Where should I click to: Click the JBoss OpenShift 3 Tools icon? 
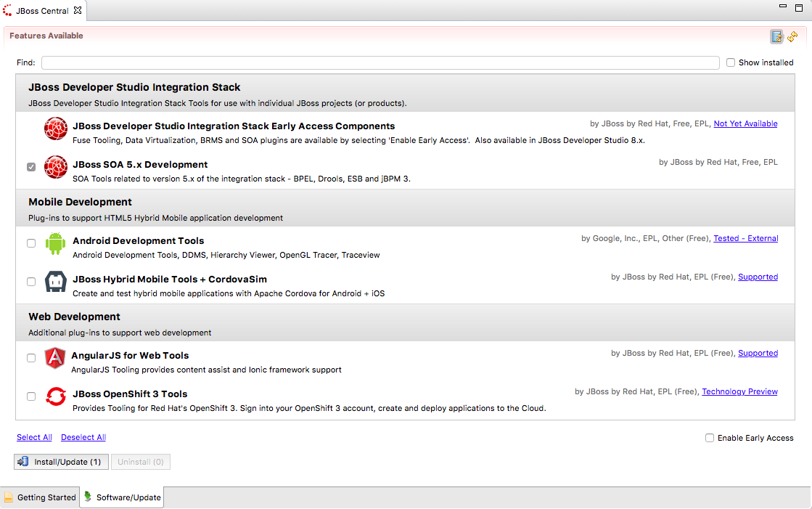pos(55,396)
